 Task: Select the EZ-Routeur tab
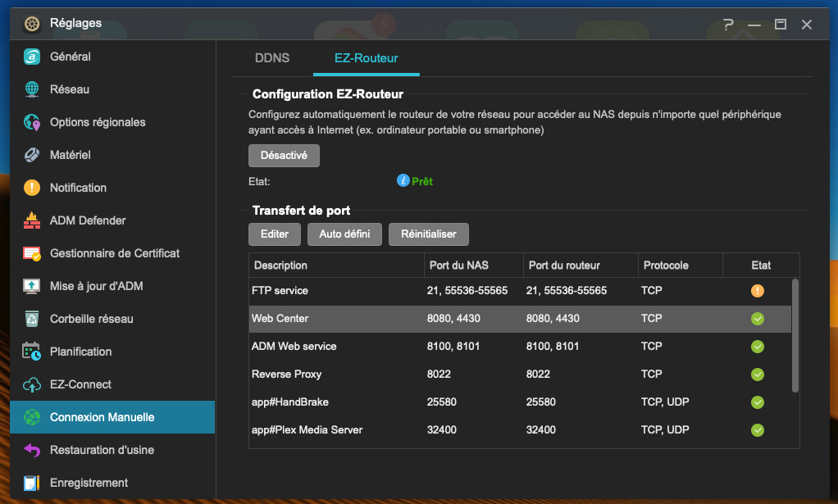tap(366, 58)
